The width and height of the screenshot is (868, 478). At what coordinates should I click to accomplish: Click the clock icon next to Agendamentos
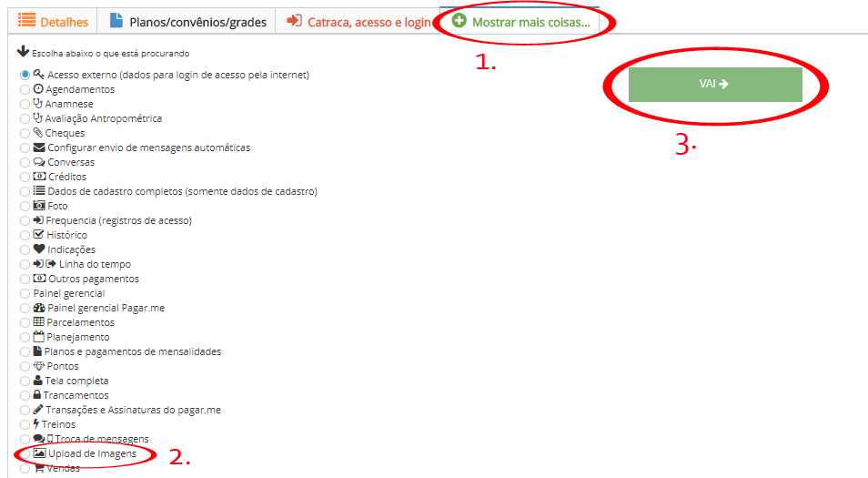(38, 88)
